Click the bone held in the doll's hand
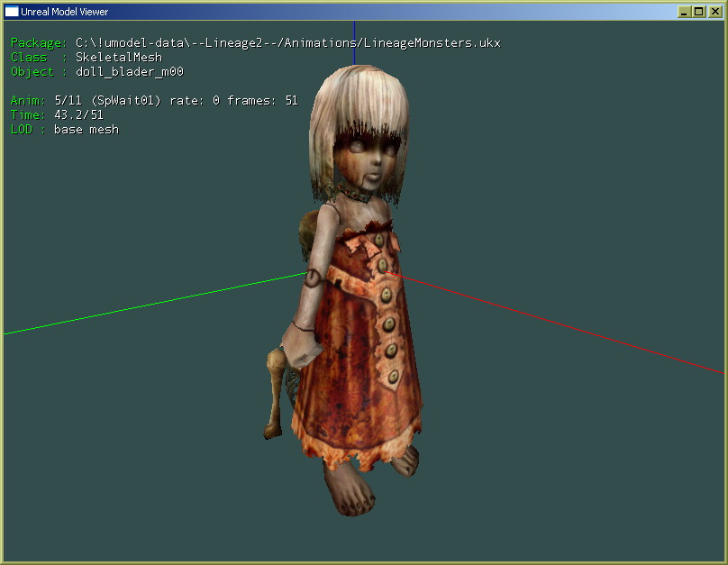728x565 pixels. tap(277, 395)
